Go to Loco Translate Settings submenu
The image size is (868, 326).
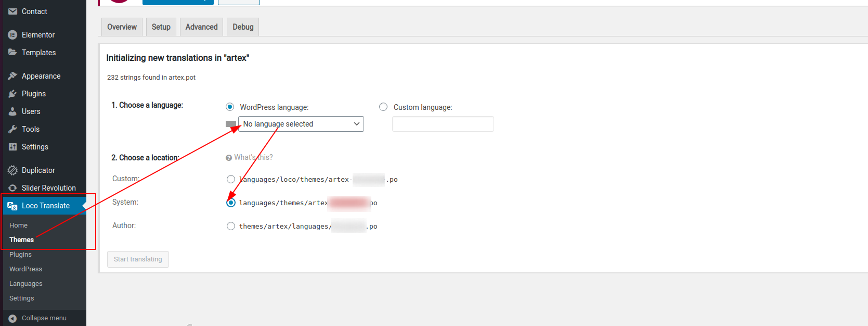point(21,298)
